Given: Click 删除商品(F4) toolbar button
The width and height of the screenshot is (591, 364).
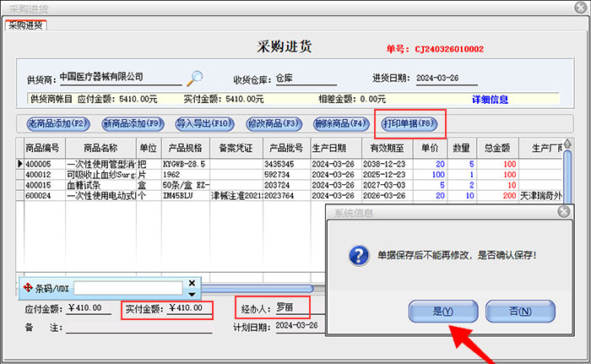Looking at the screenshot, I should 341,123.
